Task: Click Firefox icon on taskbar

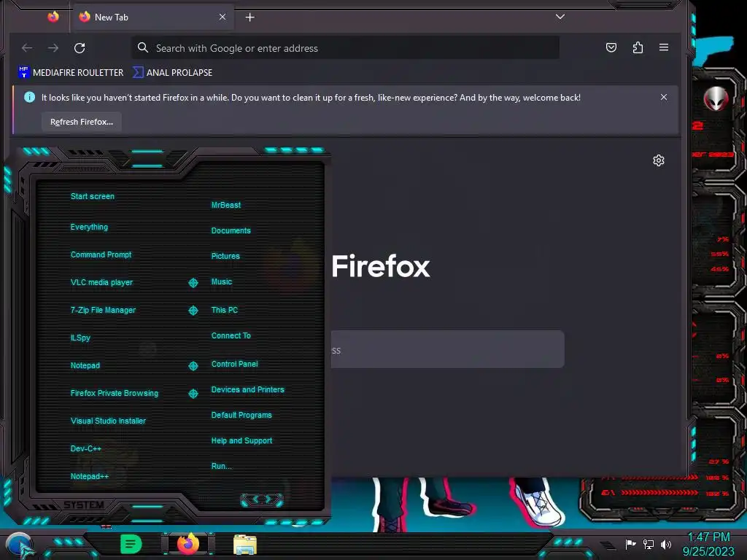Action: point(187,544)
